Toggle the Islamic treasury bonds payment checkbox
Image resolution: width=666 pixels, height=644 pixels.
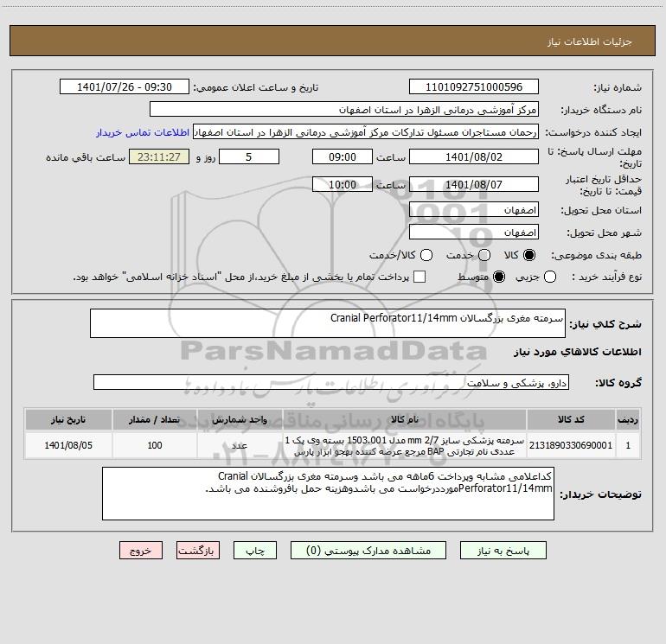click(x=419, y=277)
